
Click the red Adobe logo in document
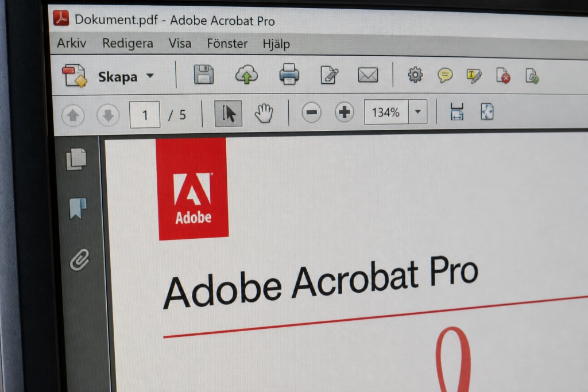pos(192,189)
